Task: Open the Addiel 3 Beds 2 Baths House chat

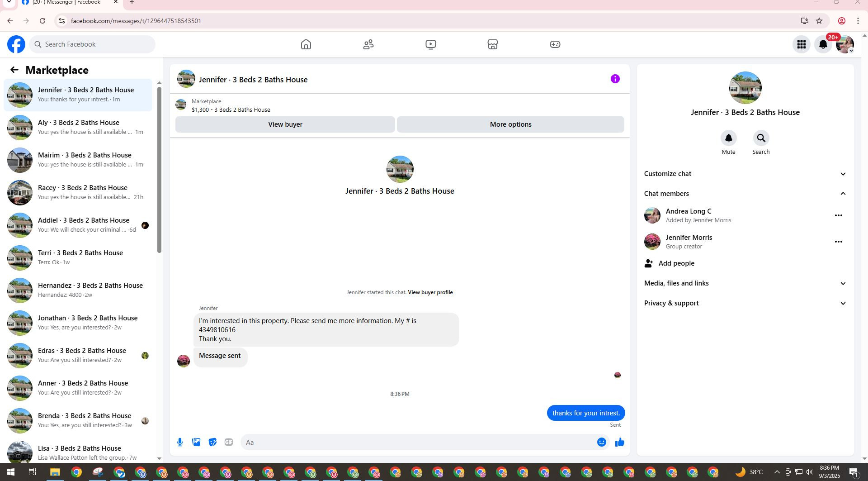Action: point(78,225)
